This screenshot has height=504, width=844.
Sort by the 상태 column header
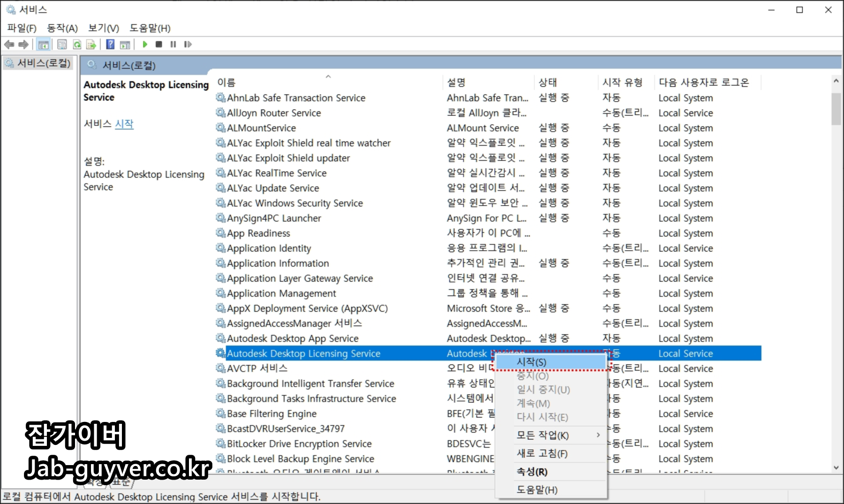coord(566,83)
